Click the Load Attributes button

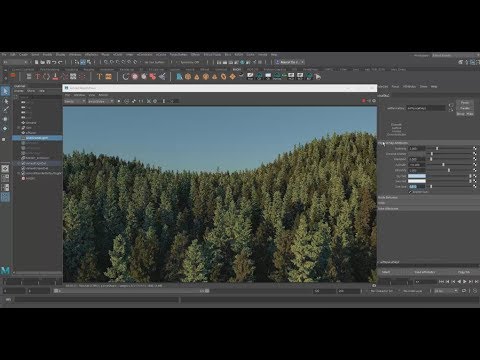coord(425,272)
